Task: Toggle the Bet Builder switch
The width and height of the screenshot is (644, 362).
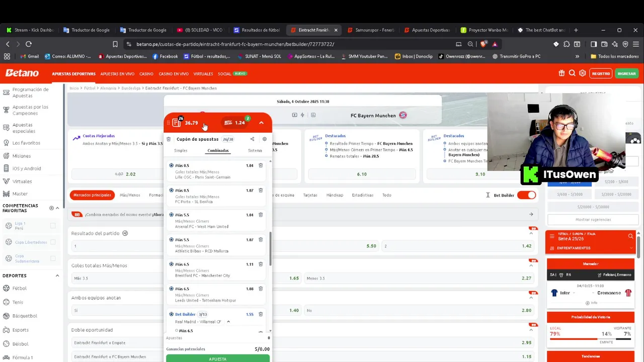Action: pos(526,195)
